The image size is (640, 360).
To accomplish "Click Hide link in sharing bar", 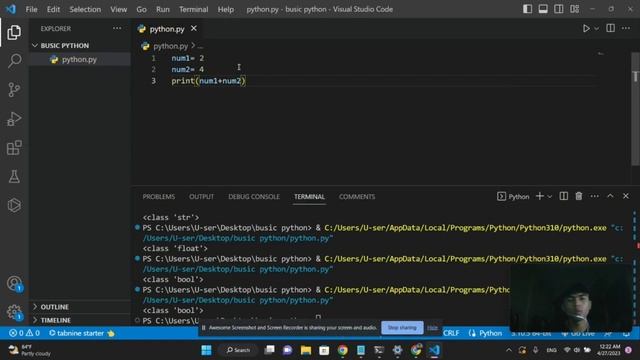I will (432, 328).
